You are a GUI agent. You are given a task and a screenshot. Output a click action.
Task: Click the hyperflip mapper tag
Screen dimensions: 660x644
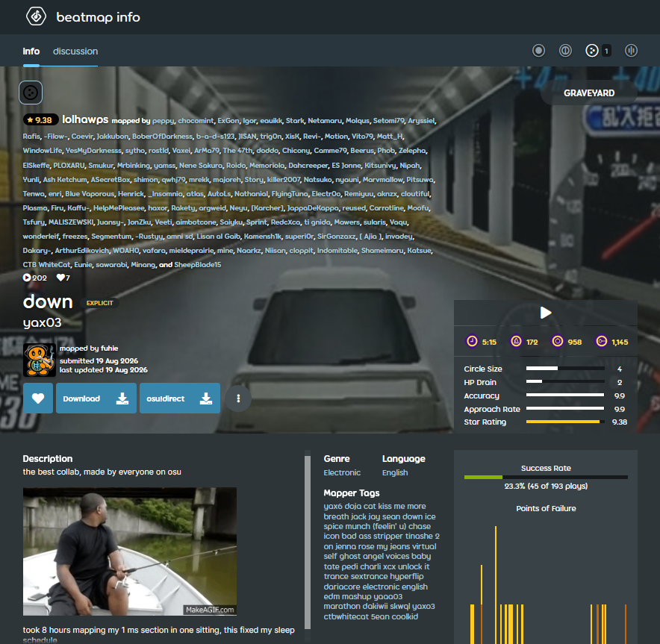[407, 576]
